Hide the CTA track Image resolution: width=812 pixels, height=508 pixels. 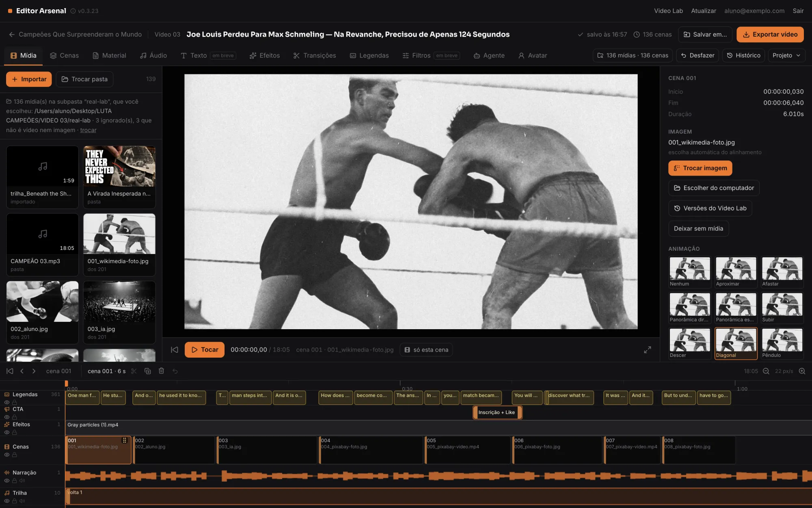(7, 417)
